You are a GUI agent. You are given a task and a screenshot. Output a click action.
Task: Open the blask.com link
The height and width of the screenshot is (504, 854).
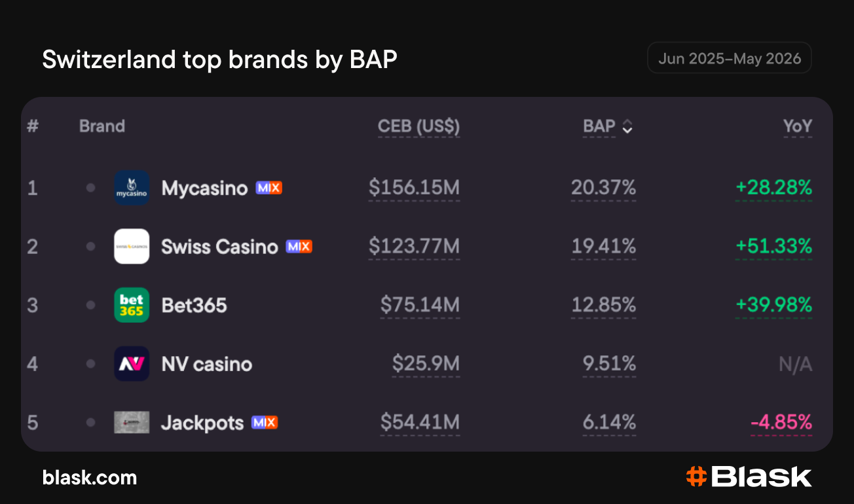coord(90,477)
